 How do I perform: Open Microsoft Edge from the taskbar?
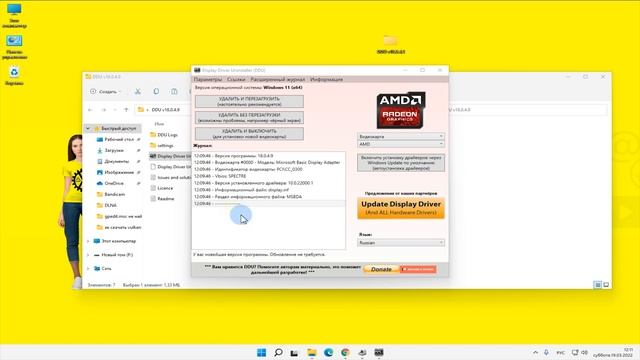pyautogui.click(x=328, y=353)
